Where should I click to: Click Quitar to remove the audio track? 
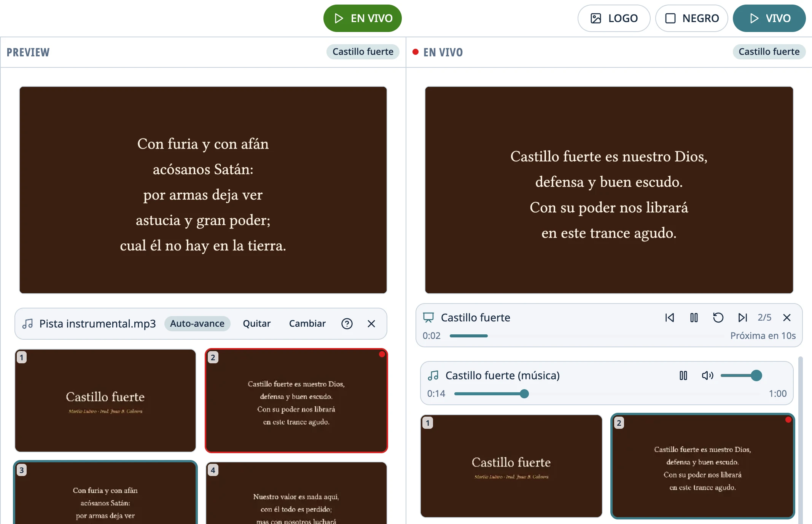(257, 324)
